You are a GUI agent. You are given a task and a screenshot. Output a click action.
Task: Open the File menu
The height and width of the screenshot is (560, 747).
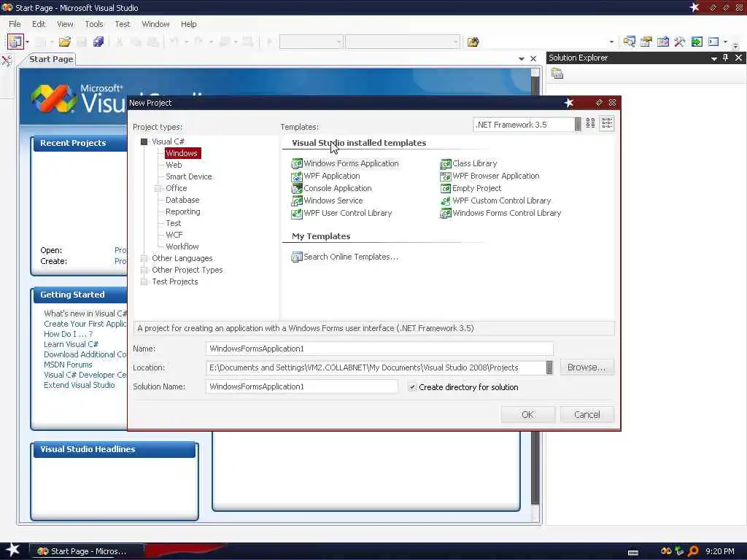click(15, 24)
